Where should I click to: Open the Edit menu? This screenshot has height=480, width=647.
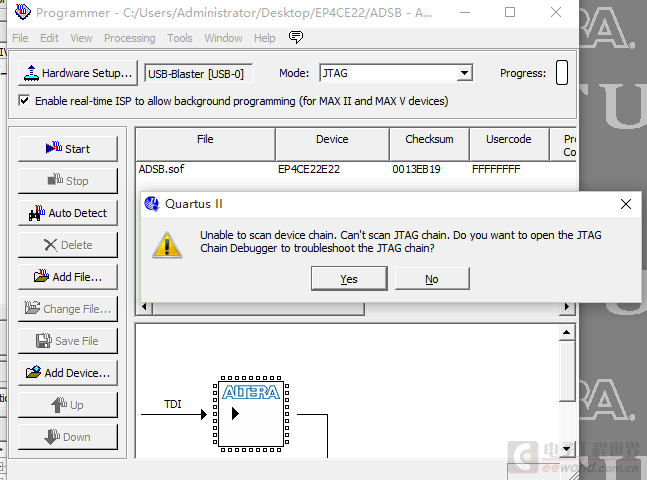tap(49, 38)
